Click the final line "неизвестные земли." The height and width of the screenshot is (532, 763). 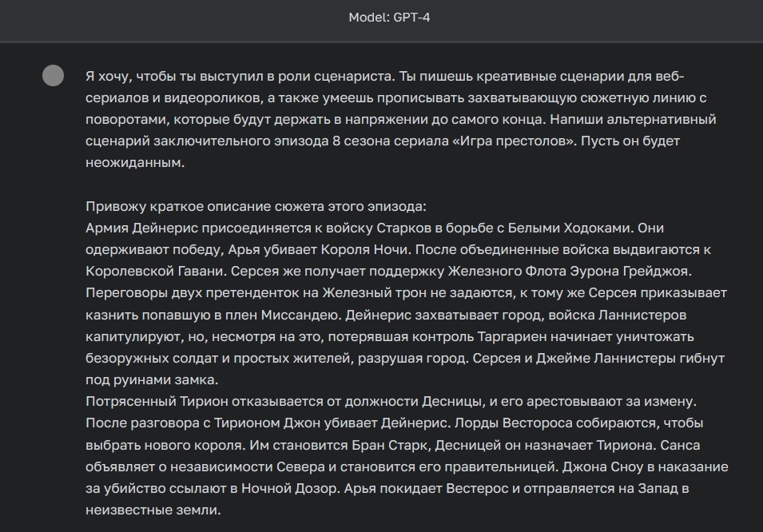(153, 510)
